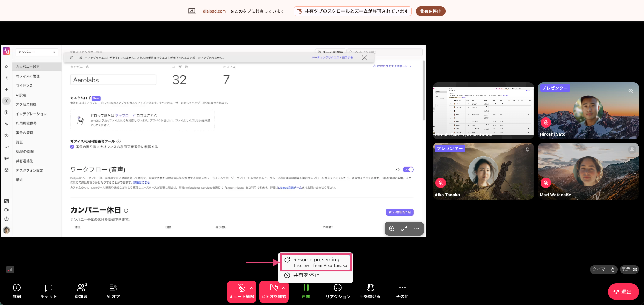Unmute microphone with ミュート解除
The height and width of the screenshot is (305, 644).
pos(241,292)
